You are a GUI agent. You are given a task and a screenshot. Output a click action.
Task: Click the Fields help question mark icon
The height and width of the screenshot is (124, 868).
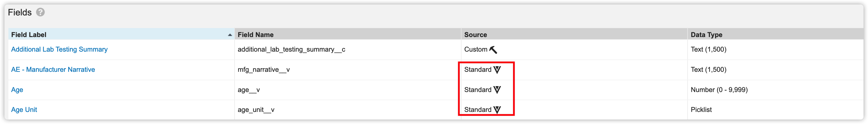[x=40, y=12]
